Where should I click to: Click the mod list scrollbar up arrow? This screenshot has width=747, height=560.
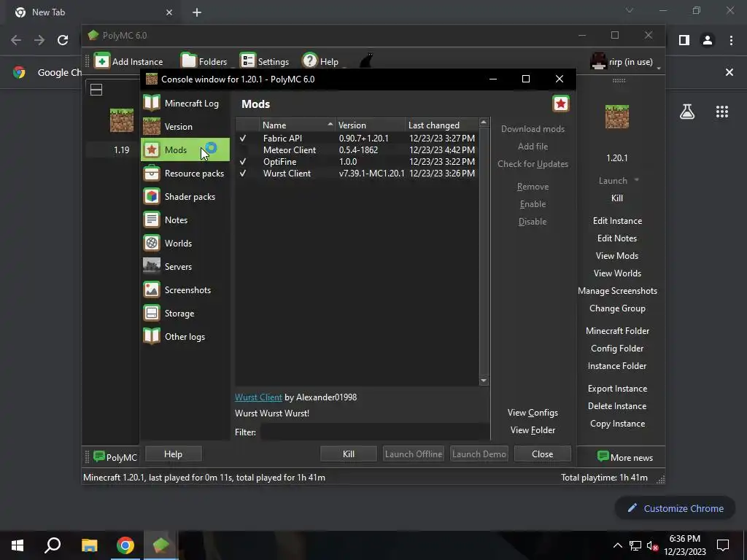pyautogui.click(x=484, y=122)
